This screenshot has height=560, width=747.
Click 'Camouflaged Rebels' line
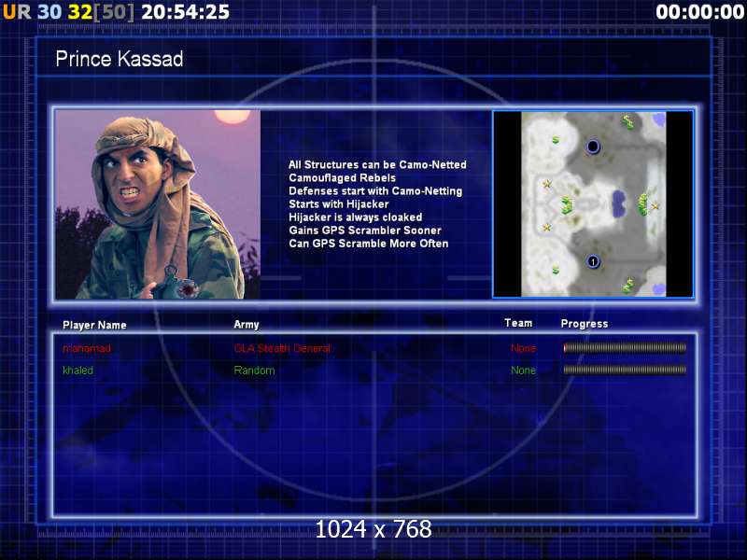[342, 178]
